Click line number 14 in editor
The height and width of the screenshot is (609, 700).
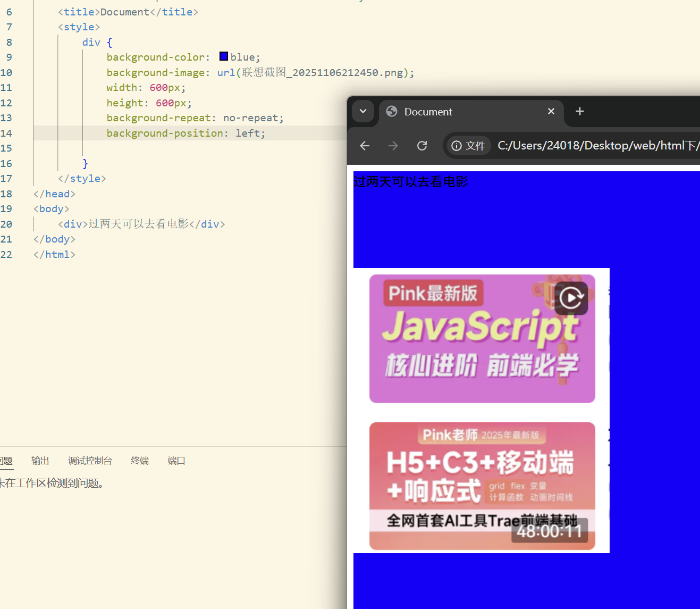point(6,133)
